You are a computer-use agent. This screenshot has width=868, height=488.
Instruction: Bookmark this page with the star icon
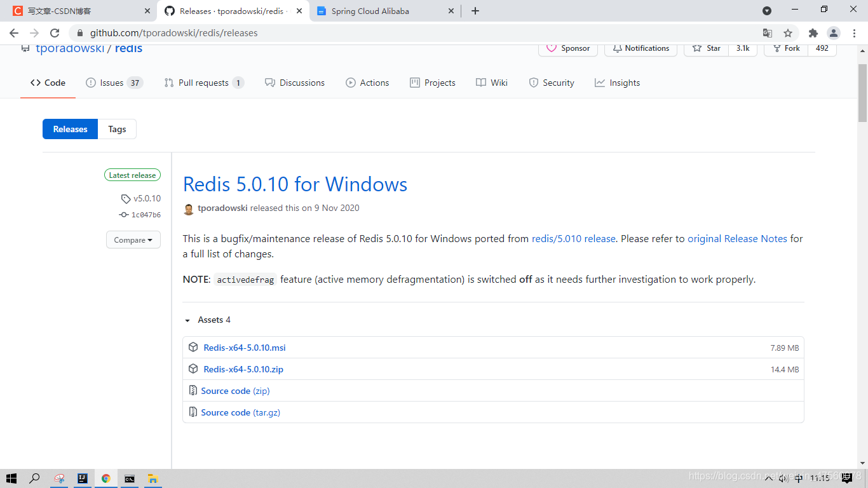click(788, 33)
